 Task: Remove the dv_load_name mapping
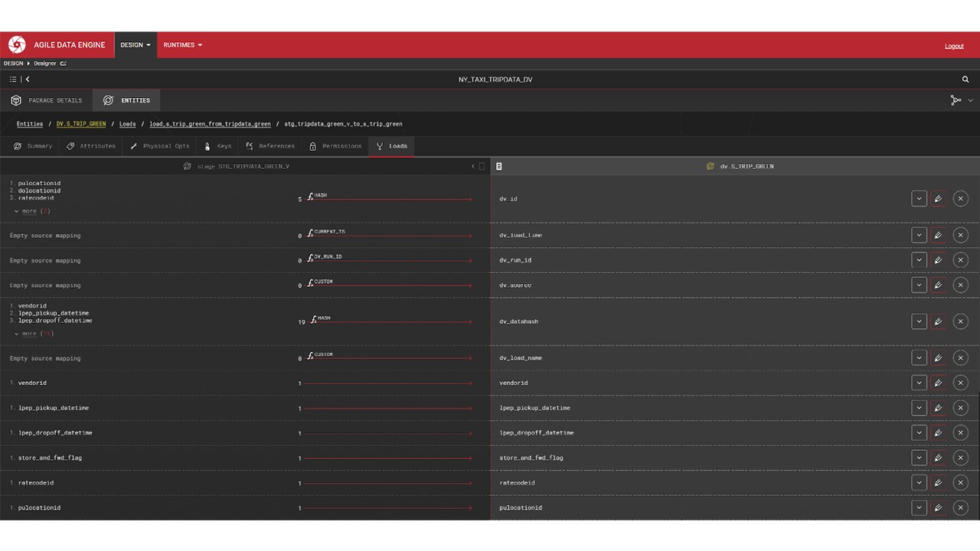click(x=960, y=357)
